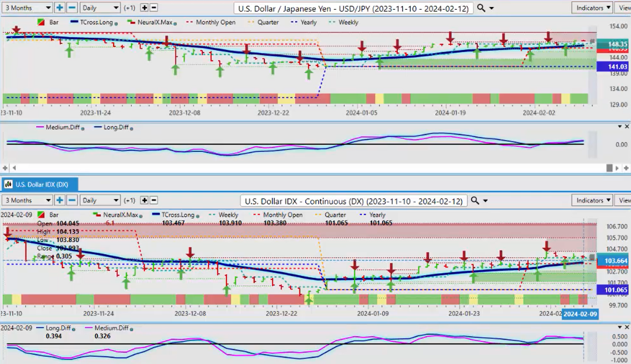Click the USD/JPY chart title field

[353, 8]
